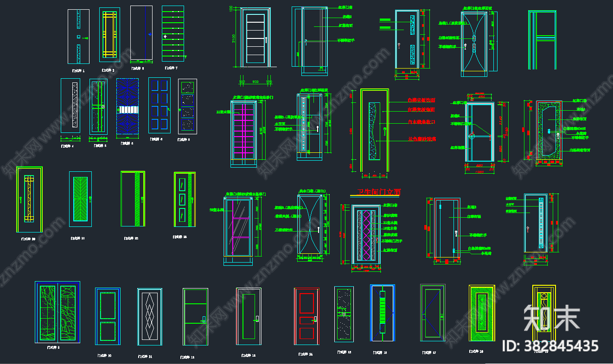
Task: Select the ID 382845435 text
Action: pyautogui.click(x=551, y=346)
